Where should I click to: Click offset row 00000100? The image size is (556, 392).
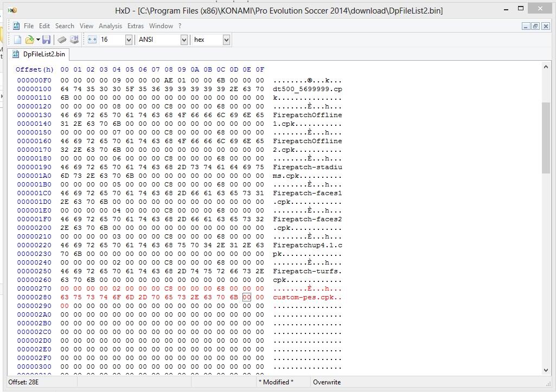tap(34, 89)
